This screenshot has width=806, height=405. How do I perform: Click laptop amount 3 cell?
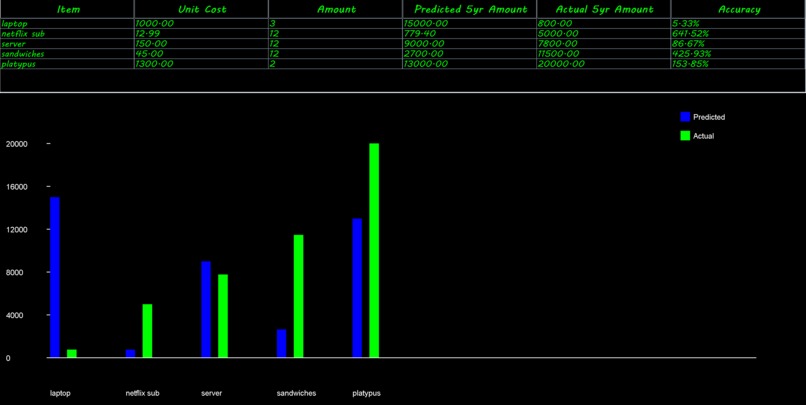[x=335, y=24]
